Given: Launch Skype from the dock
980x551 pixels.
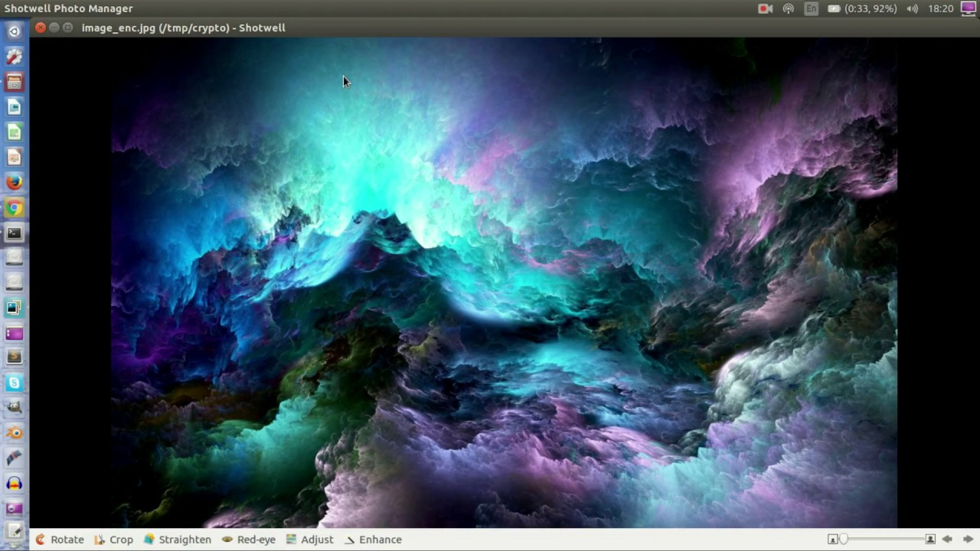Looking at the screenshot, I should (14, 383).
